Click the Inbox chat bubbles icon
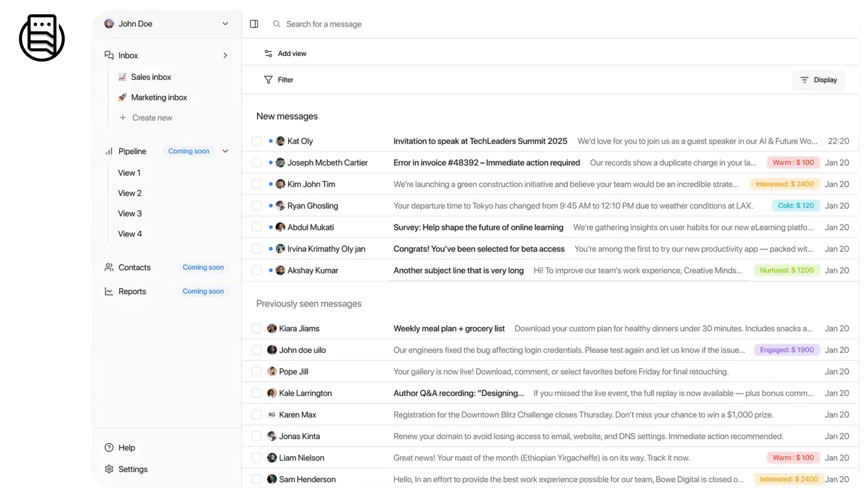 pyautogui.click(x=109, y=55)
